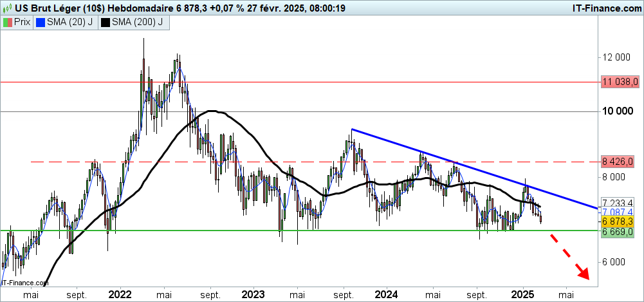Select the SMA (200) J legend tab

pos(134,22)
